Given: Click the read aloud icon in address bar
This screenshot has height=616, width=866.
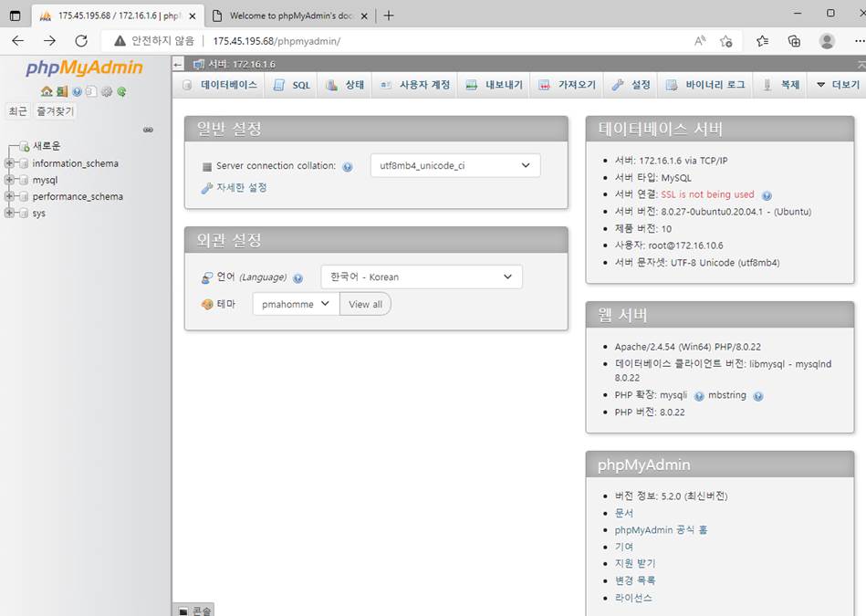Looking at the screenshot, I should [x=700, y=41].
